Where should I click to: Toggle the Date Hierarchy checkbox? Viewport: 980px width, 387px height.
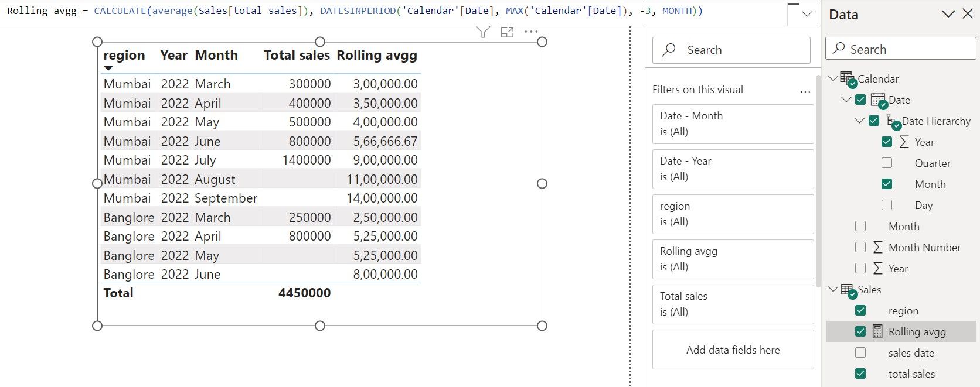point(874,121)
